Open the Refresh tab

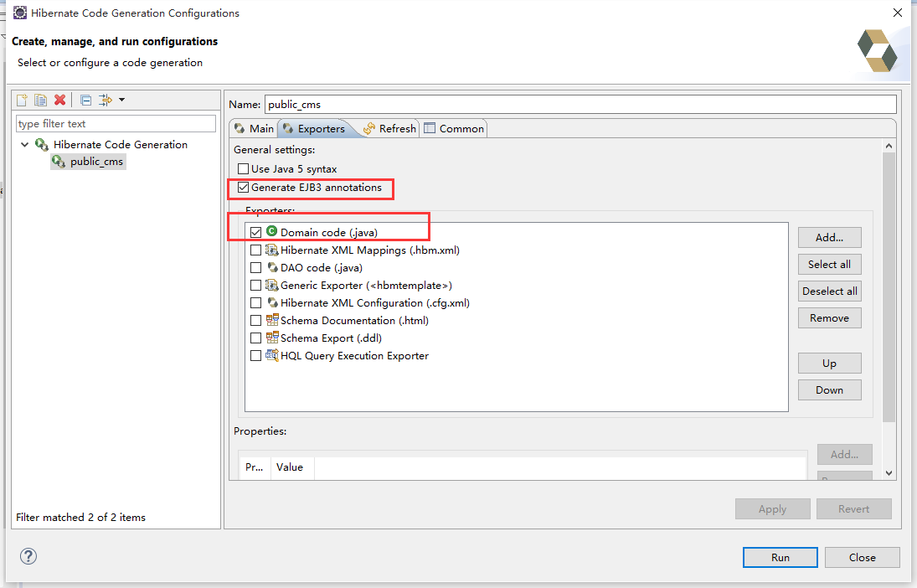pyautogui.click(x=389, y=128)
